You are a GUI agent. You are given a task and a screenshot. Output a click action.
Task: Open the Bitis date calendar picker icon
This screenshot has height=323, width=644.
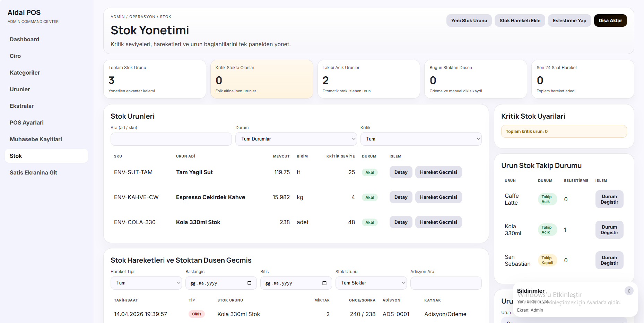(324, 283)
